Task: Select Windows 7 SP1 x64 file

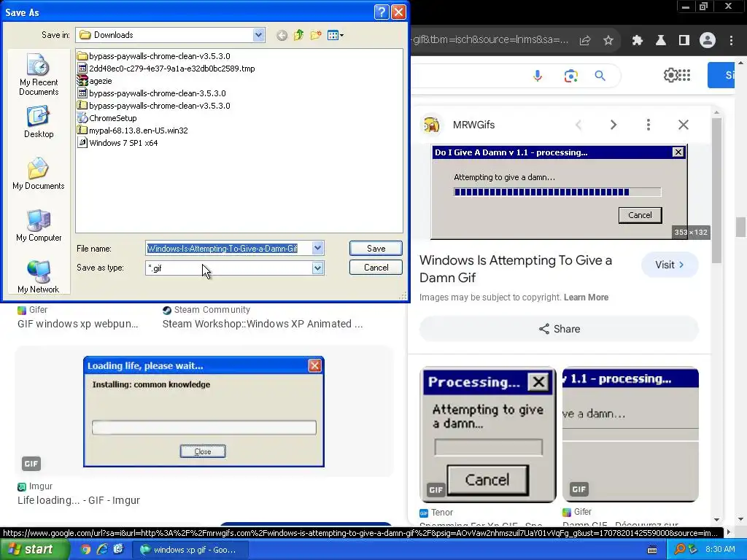Action: click(117, 143)
